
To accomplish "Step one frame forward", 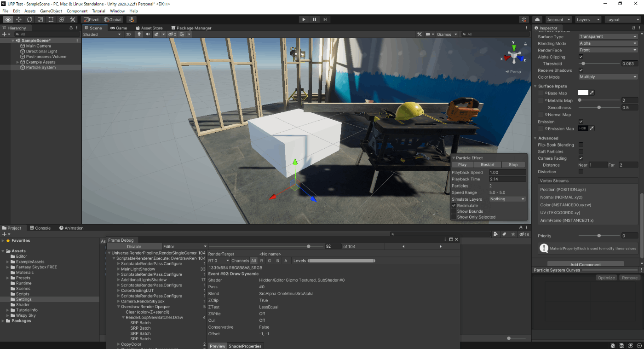I will coord(326,20).
